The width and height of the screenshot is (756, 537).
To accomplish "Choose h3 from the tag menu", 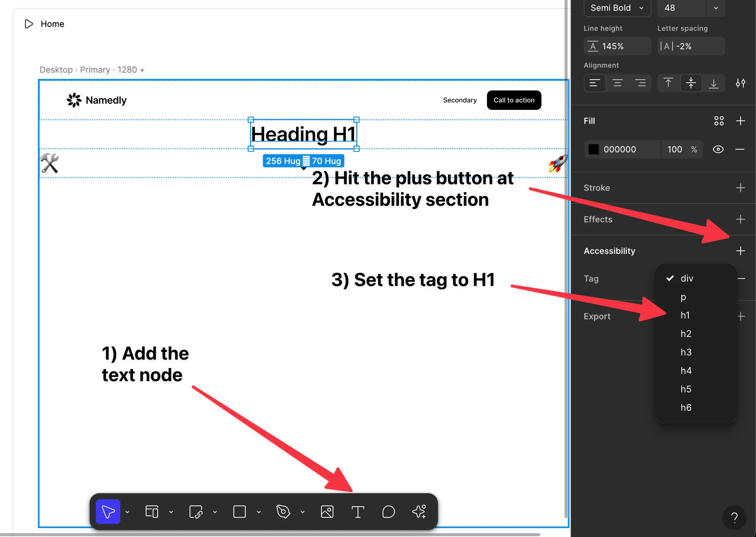I will click(x=696, y=352).
